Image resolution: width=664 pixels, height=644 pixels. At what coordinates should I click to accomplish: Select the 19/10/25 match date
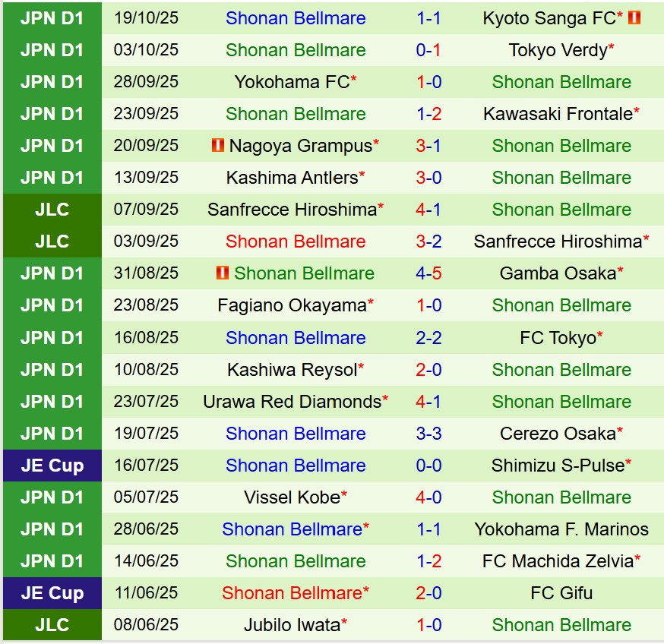[x=146, y=17]
